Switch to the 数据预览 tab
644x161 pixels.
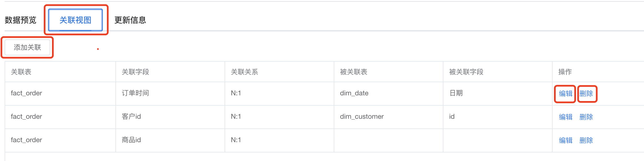tap(21, 20)
